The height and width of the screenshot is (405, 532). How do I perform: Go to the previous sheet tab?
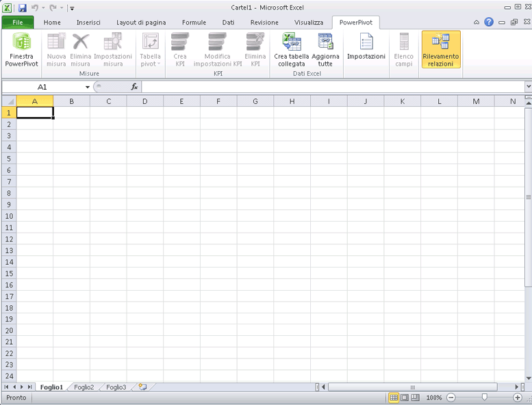(14, 387)
